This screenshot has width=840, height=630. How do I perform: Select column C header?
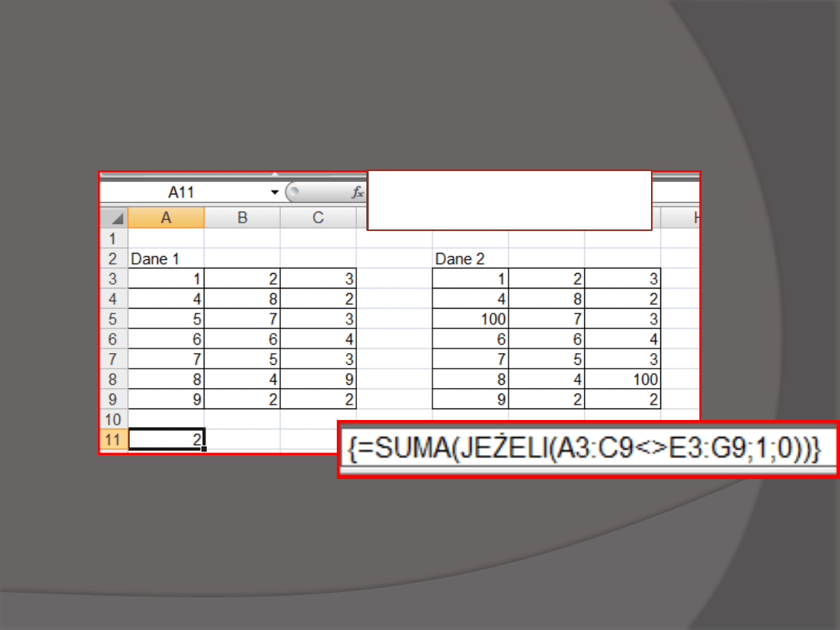click(x=318, y=219)
